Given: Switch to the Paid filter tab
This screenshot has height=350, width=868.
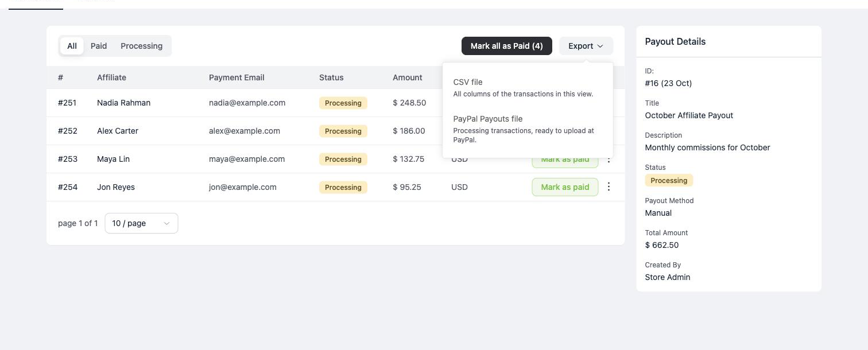Looking at the screenshot, I should point(99,46).
